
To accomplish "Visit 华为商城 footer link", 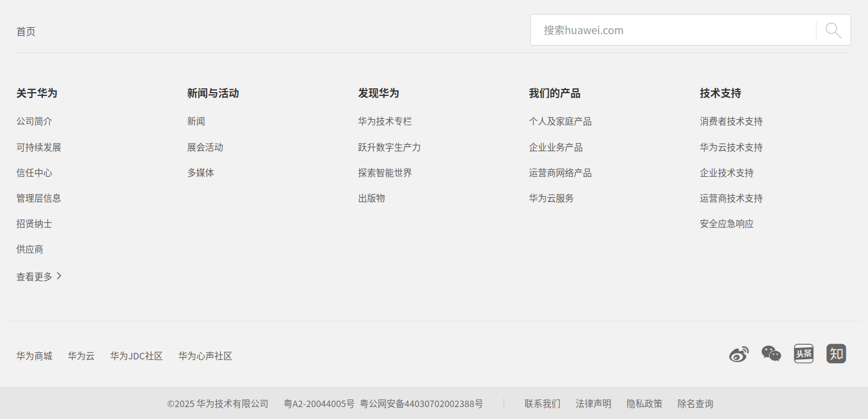I will point(34,356).
